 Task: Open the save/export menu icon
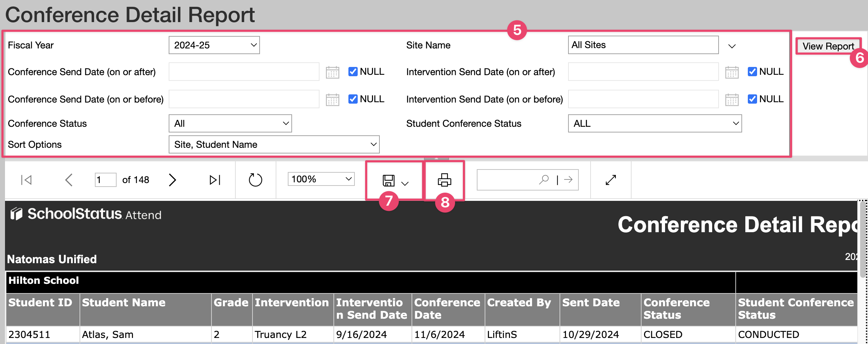(x=389, y=181)
